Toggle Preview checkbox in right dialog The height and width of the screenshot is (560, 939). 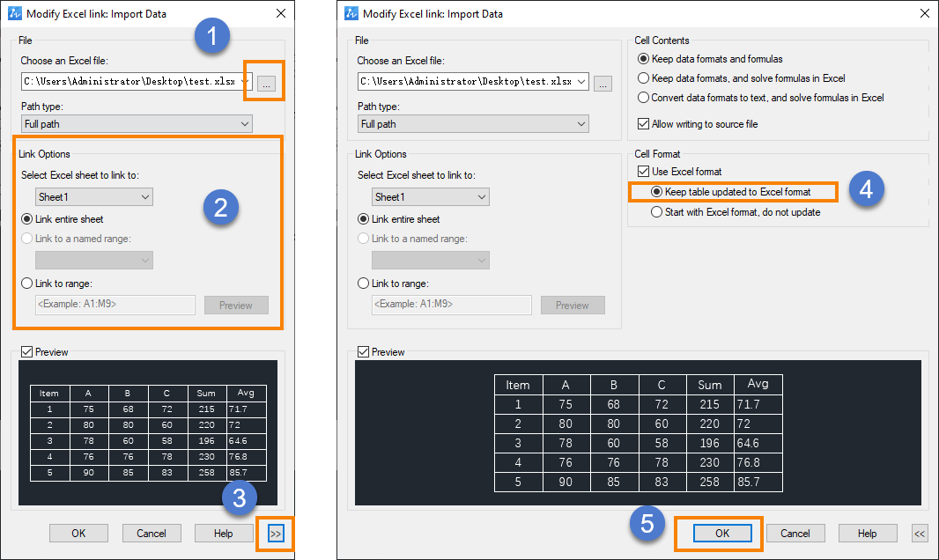(363, 352)
